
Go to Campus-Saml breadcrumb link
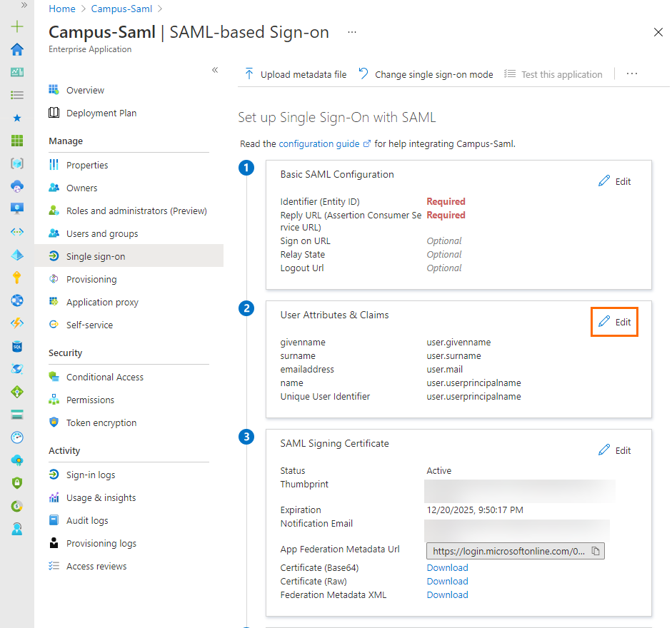pos(121,9)
